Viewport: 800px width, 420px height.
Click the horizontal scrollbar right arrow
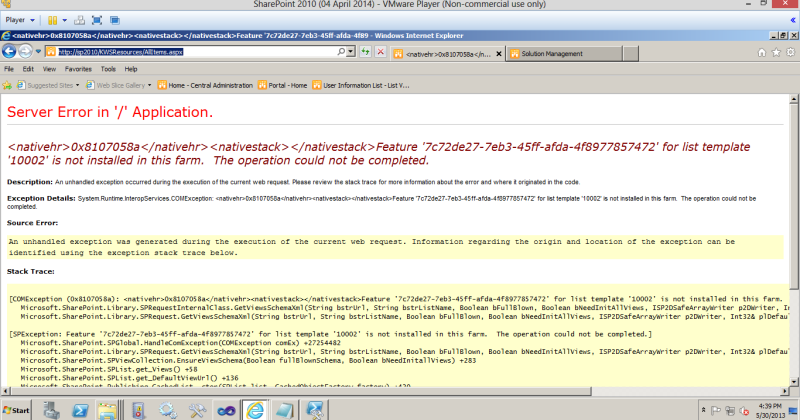tap(785, 391)
